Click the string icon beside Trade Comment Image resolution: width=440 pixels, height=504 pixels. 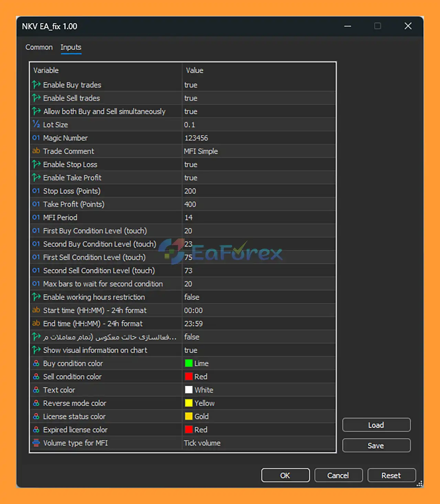pos(36,151)
